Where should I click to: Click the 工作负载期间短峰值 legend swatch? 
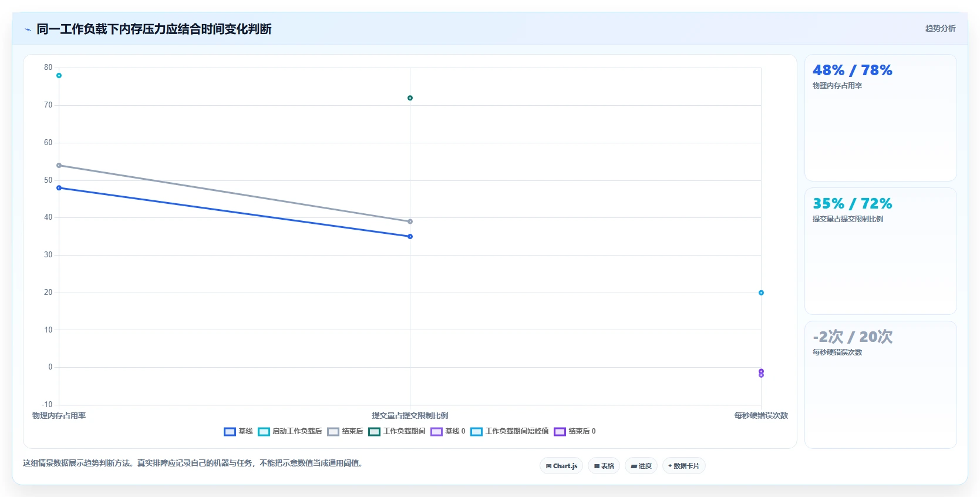(477, 432)
